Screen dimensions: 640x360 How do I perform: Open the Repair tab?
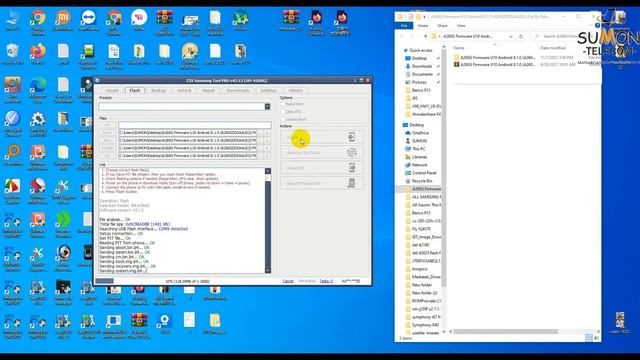coord(208,90)
